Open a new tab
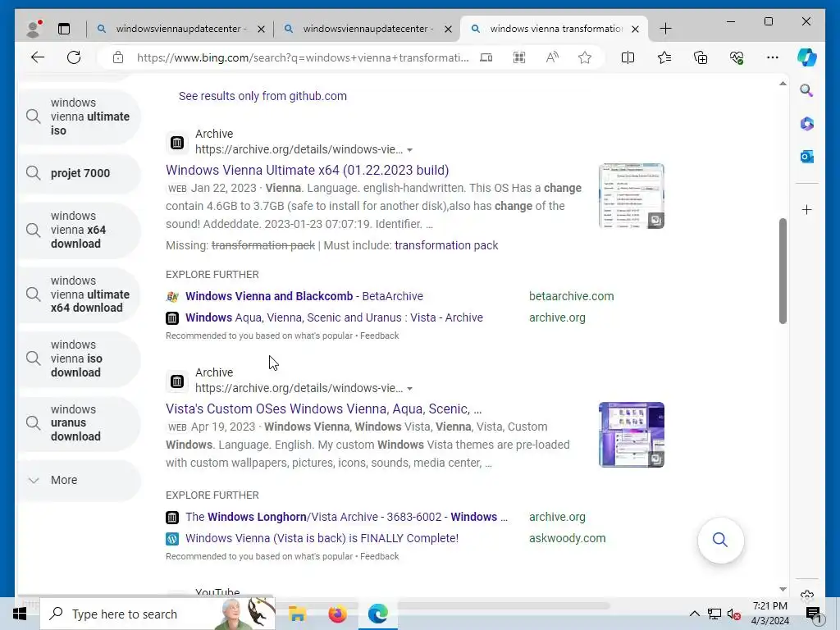This screenshot has width=840, height=630. [665, 29]
